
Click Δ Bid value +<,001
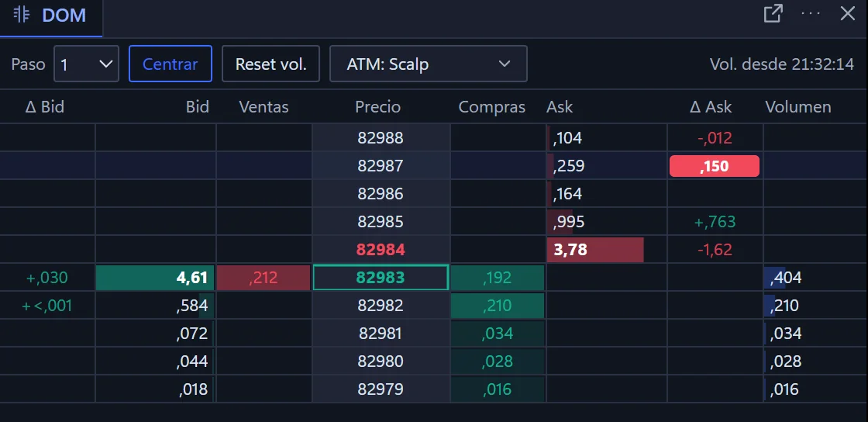click(x=47, y=306)
